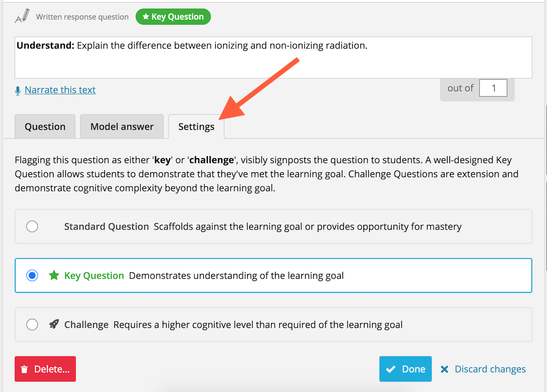Click inside the question text box
This screenshot has height=392, width=547.
coord(273,58)
